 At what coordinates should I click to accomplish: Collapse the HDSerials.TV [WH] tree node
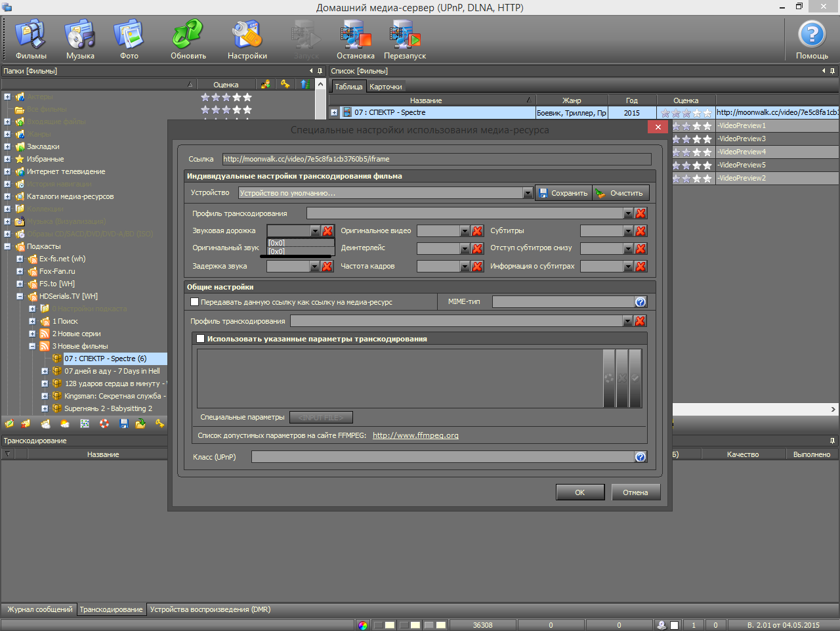pyautogui.click(x=20, y=296)
